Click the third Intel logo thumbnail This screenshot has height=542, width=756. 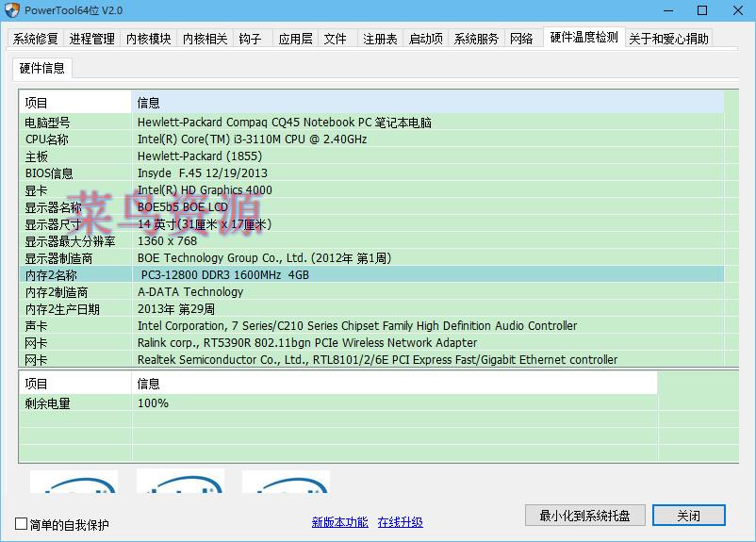286,482
